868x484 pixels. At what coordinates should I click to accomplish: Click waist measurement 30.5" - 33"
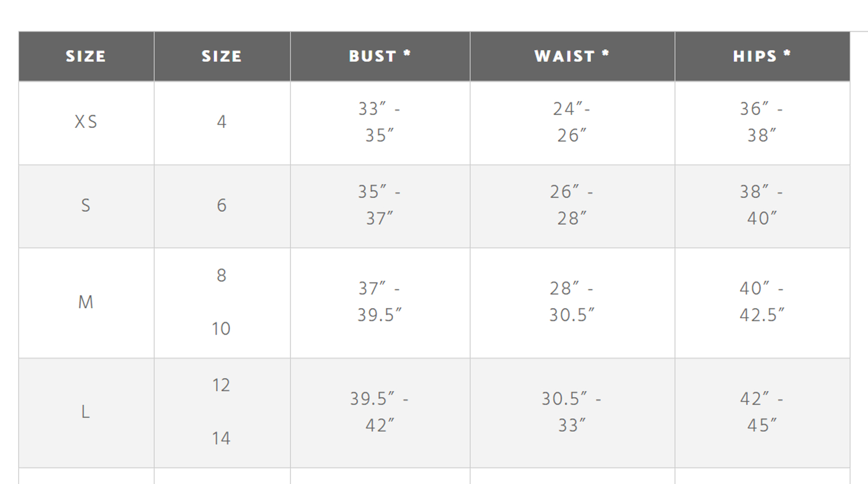[x=572, y=413]
